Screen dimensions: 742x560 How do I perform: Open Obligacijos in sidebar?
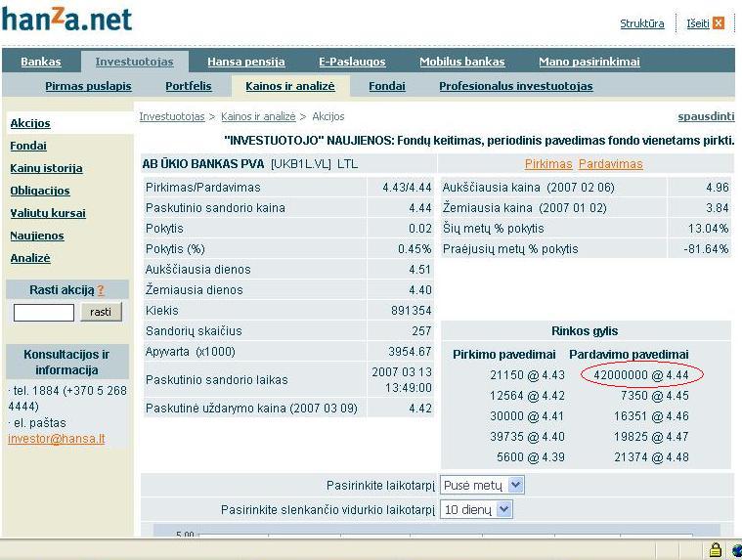40,191
